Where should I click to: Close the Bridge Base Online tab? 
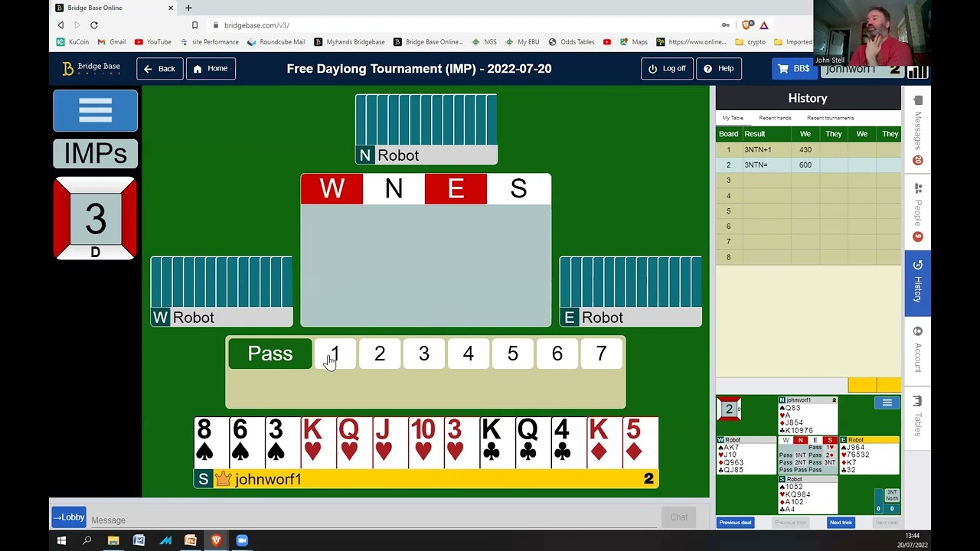tap(170, 8)
